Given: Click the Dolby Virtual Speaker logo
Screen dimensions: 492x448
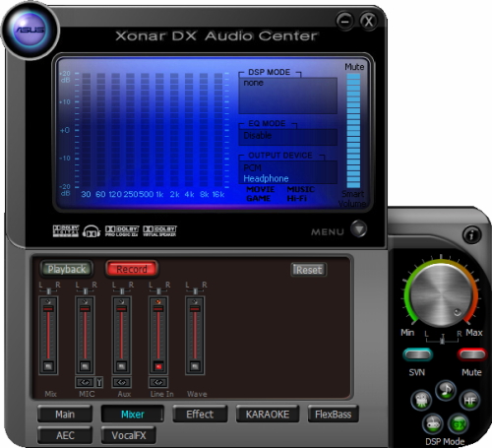Looking at the screenshot, I should coord(159,231).
